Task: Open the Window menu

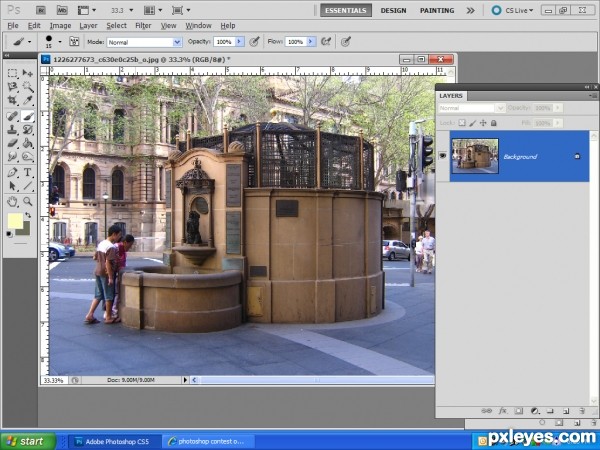Action: (198, 26)
